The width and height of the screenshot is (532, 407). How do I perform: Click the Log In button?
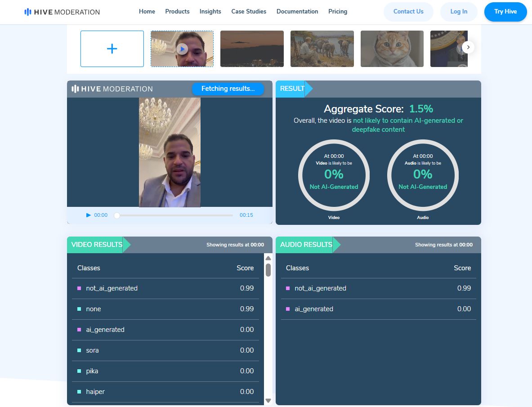(459, 12)
